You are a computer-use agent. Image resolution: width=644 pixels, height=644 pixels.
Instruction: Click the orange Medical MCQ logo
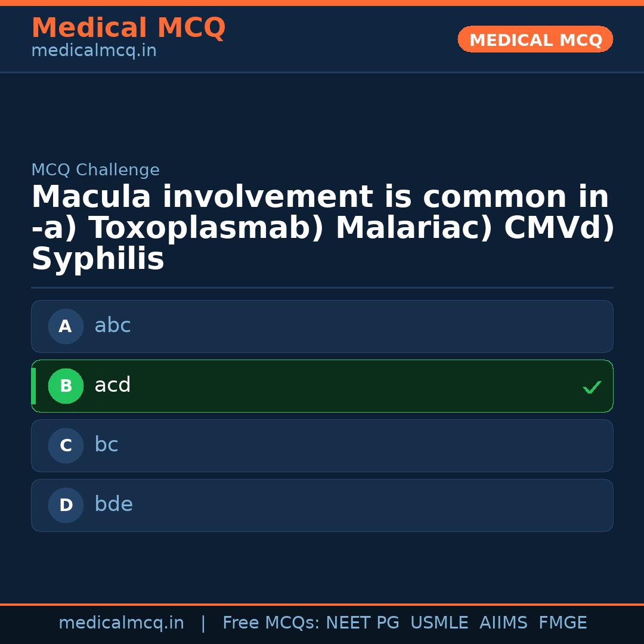click(128, 28)
